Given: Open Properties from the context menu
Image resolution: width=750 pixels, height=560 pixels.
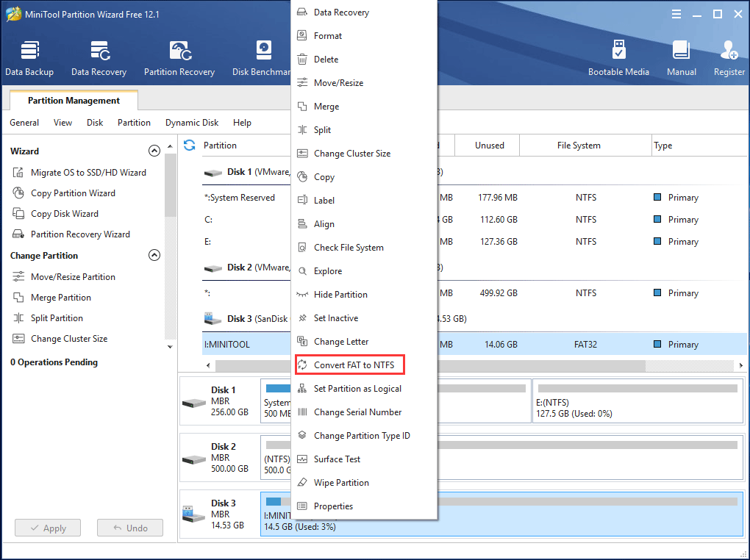Looking at the screenshot, I should [x=364, y=506].
